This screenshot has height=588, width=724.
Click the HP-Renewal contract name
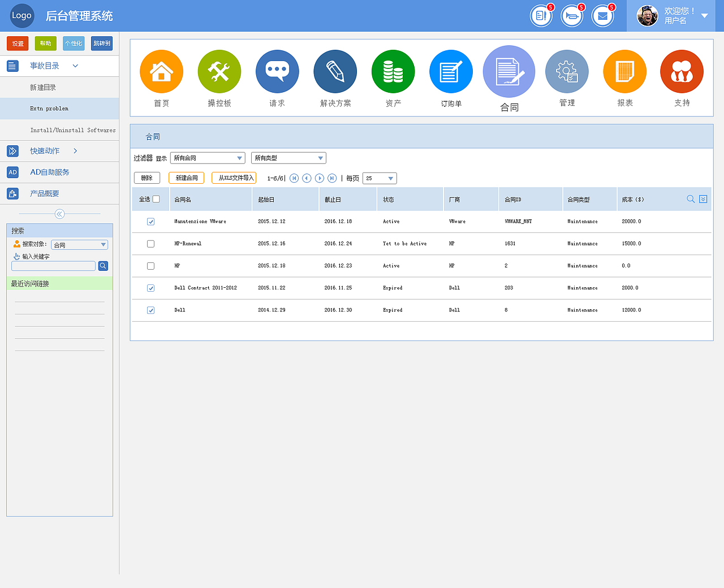(188, 244)
